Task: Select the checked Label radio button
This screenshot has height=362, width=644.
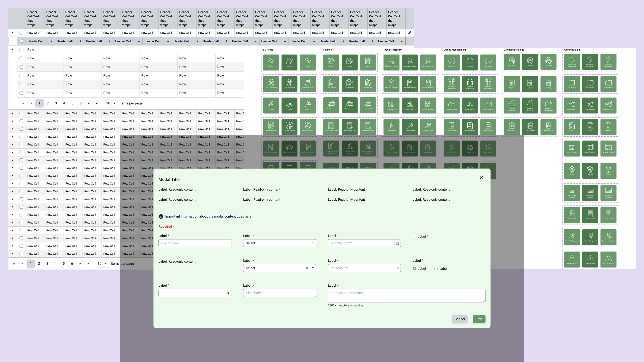Action: coord(414,268)
